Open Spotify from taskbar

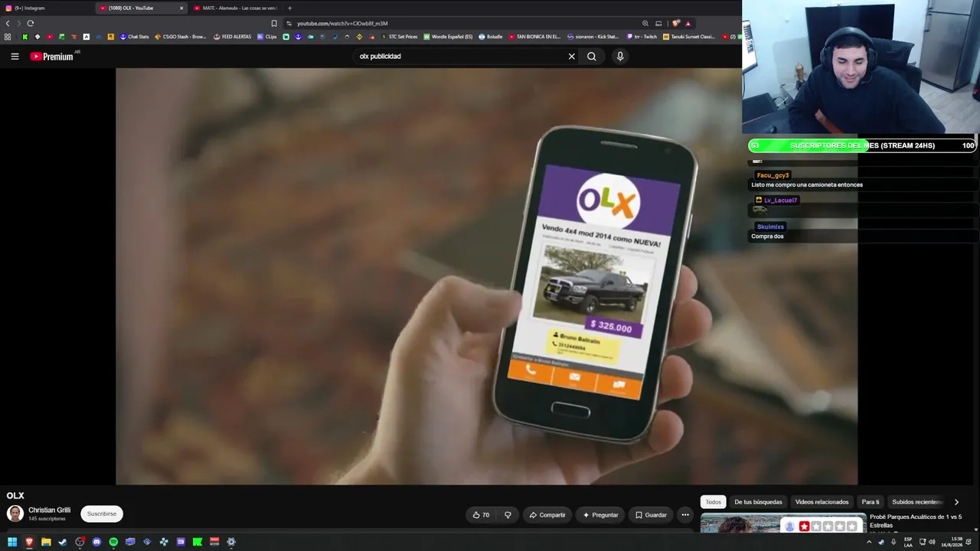click(x=113, y=542)
